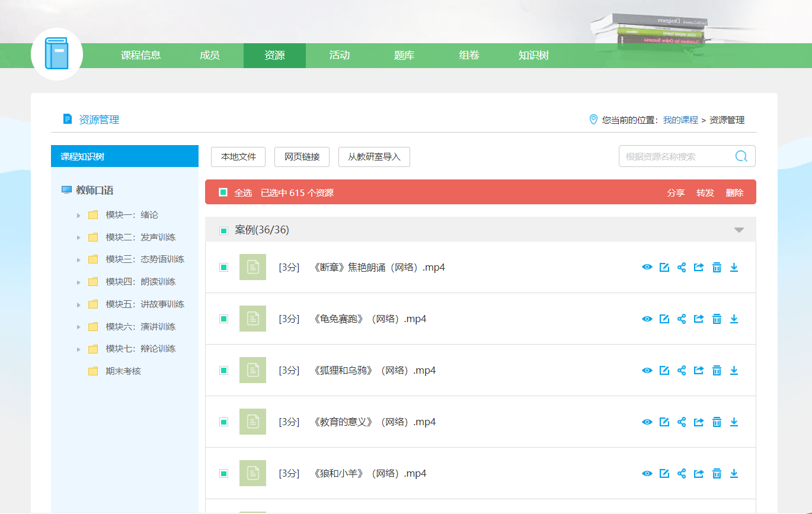Click the file thumbnail for 《教育的意义》
Viewport: 812px width, 514px height.
tap(252, 422)
